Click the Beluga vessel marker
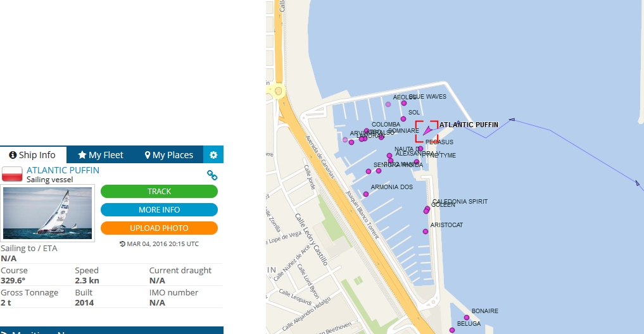 [452, 330]
